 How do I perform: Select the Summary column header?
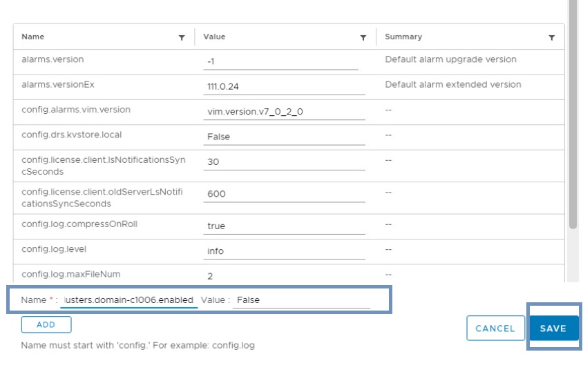tap(403, 37)
